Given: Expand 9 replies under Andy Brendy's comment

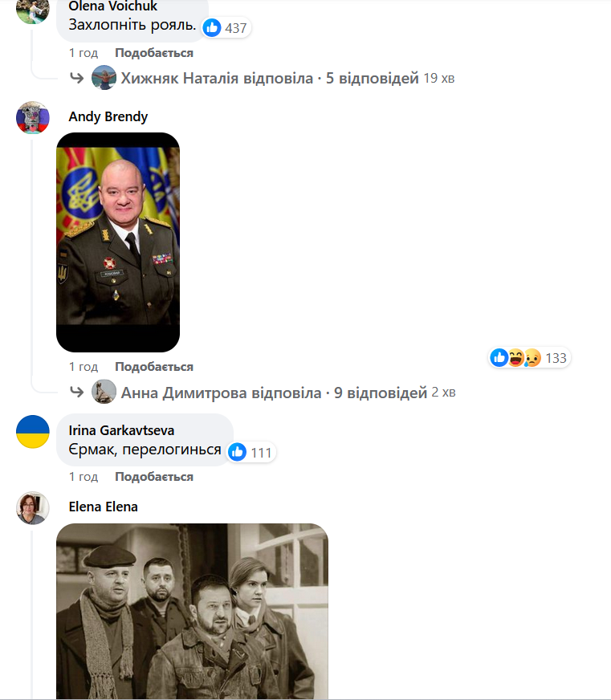Looking at the screenshot, I should pos(274,393).
